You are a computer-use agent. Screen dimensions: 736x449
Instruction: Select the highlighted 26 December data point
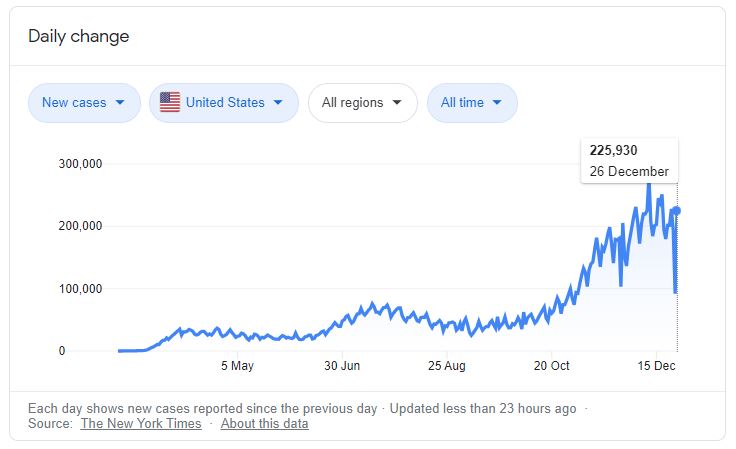coord(676,211)
